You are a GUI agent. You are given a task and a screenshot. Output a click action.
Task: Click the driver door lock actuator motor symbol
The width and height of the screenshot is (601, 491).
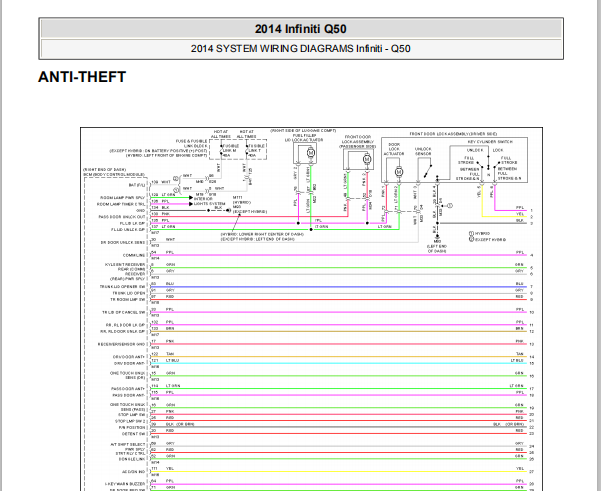tap(399, 171)
